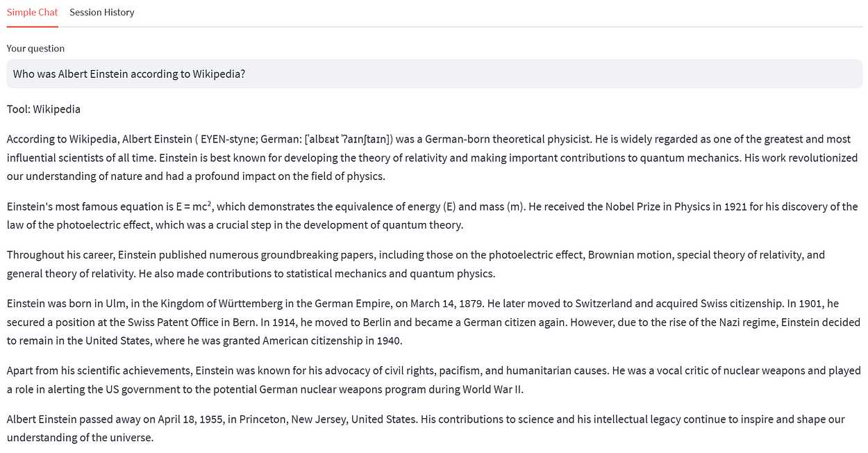Click the paragraph starting 'Apart from his scientific achievements'
868x453 pixels.
[434, 380]
